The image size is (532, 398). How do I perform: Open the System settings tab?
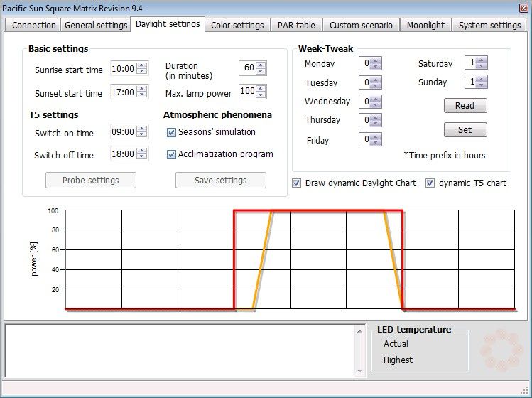tap(489, 25)
